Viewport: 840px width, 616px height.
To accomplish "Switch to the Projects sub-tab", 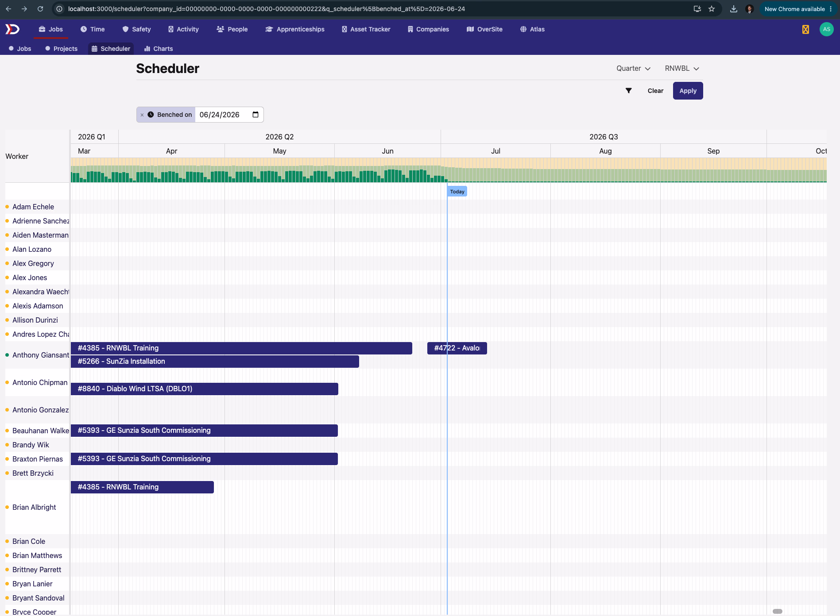I will point(61,49).
